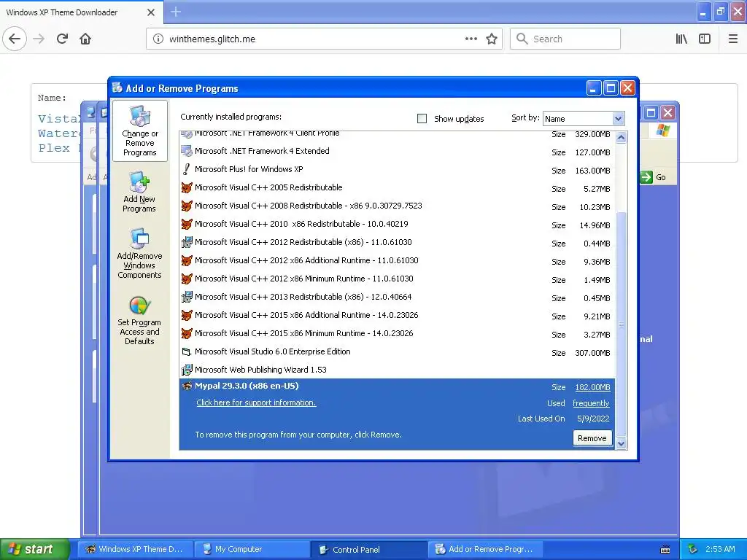Click icon of Microsoft .NET Framework 4 Extended
Viewport: 747px width, 560px height.
coord(186,151)
